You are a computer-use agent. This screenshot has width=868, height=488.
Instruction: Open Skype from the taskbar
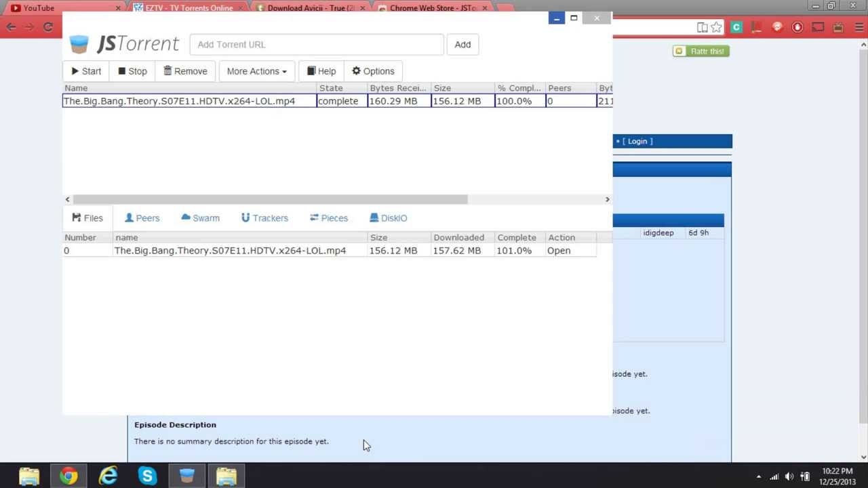pyautogui.click(x=147, y=476)
